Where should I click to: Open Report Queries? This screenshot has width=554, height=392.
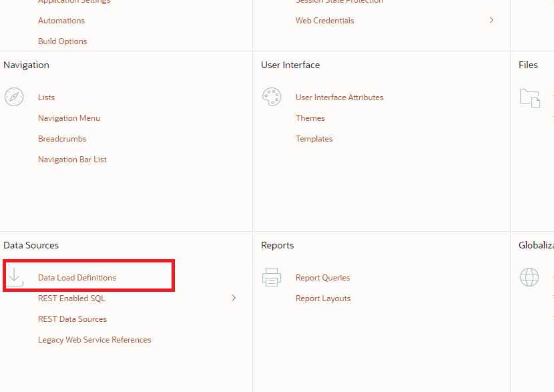coord(322,278)
